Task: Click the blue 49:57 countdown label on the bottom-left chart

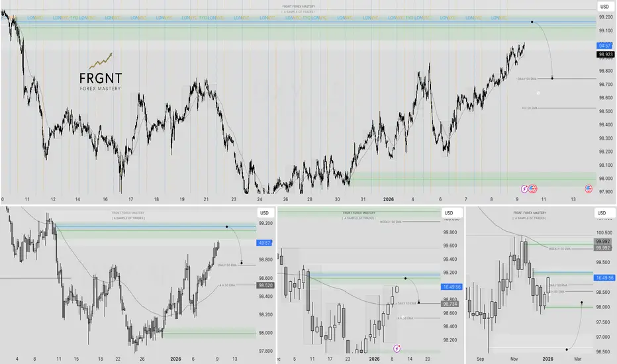Action: 264,243
